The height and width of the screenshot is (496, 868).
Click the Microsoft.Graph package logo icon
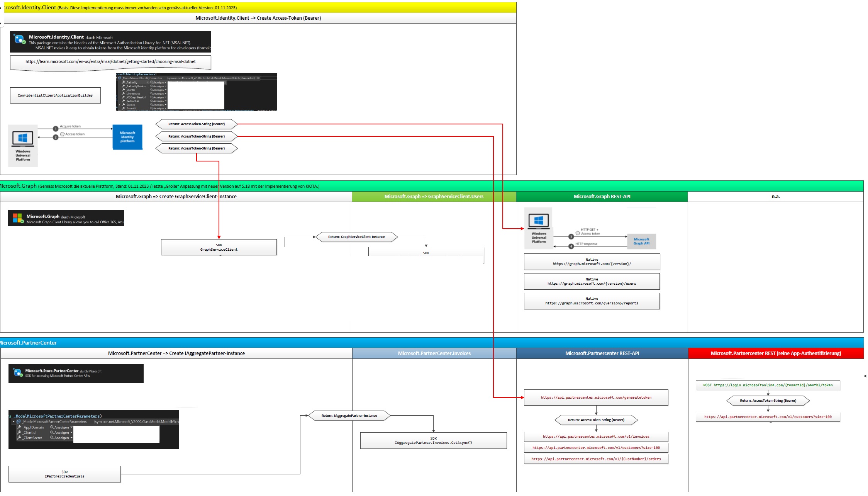(x=18, y=218)
